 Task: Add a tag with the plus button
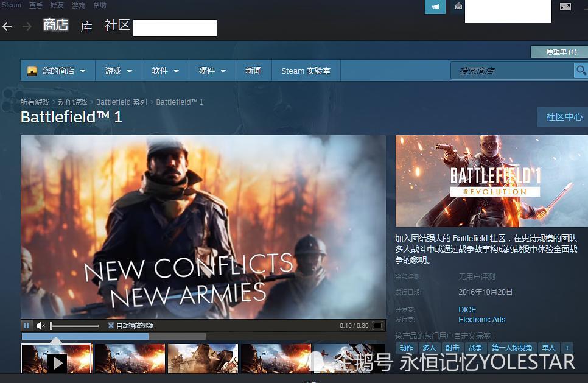pyautogui.click(x=567, y=348)
